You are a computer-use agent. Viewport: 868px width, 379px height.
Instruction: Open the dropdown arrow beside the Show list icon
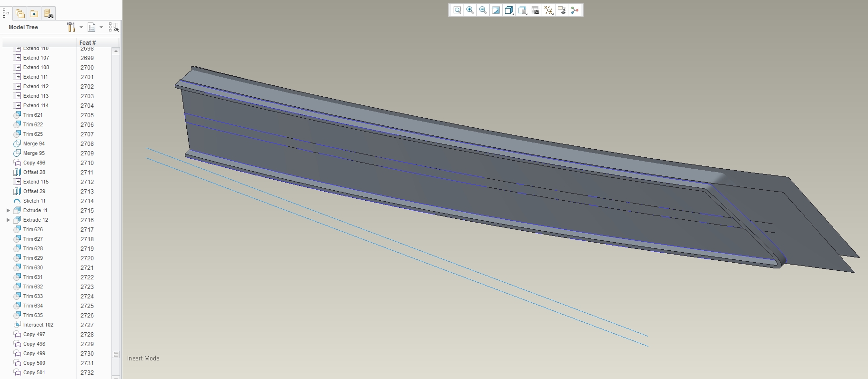(x=101, y=27)
